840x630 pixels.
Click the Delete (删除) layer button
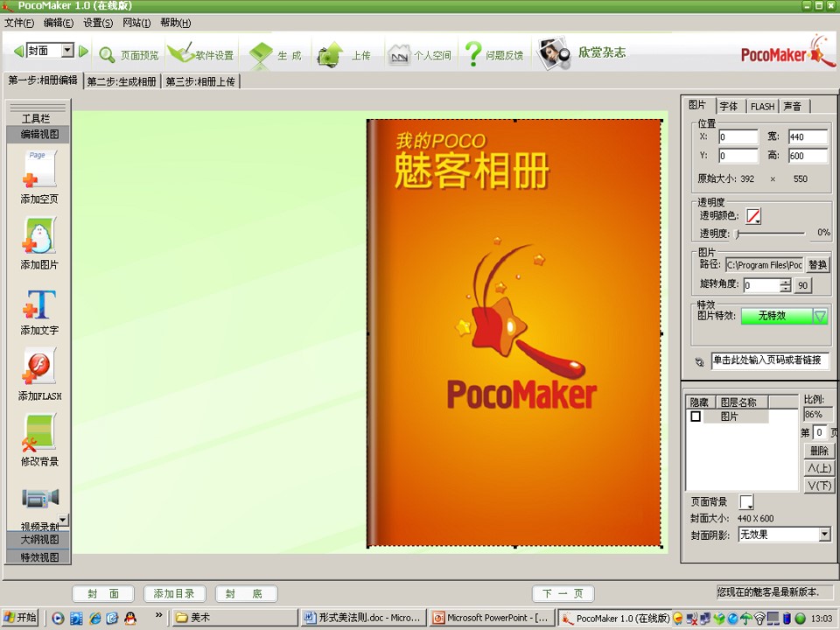(x=819, y=451)
